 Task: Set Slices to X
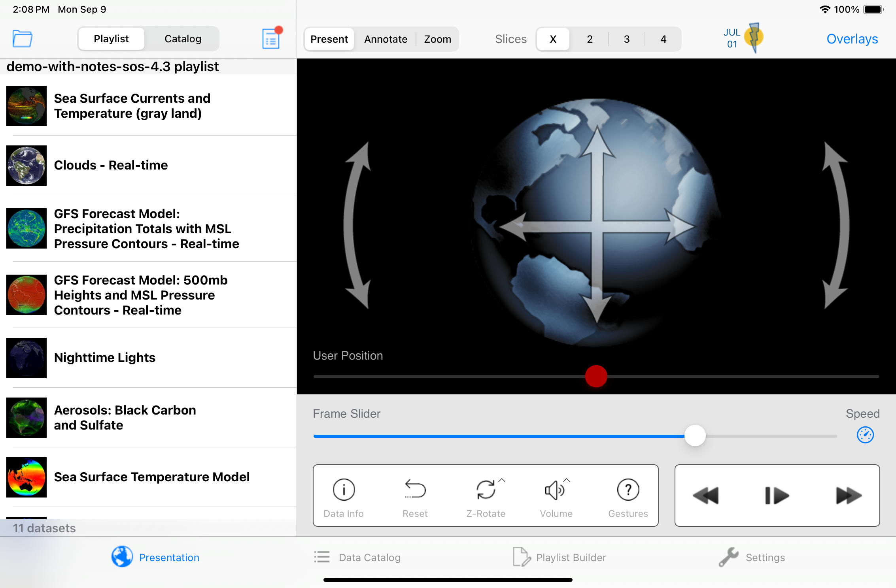pyautogui.click(x=553, y=39)
